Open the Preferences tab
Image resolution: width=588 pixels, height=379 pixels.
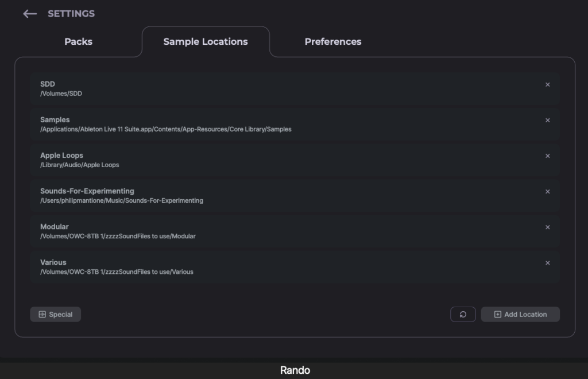coord(333,41)
